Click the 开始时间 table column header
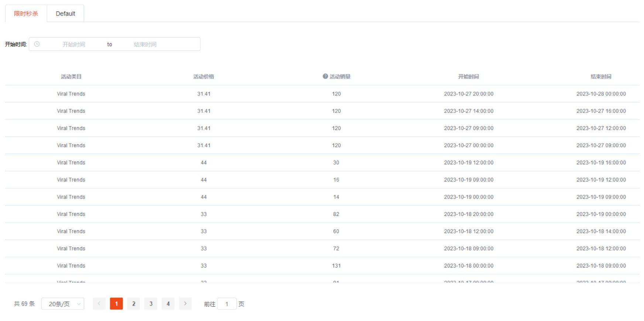This screenshot has height=321, width=644. (469, 77)
